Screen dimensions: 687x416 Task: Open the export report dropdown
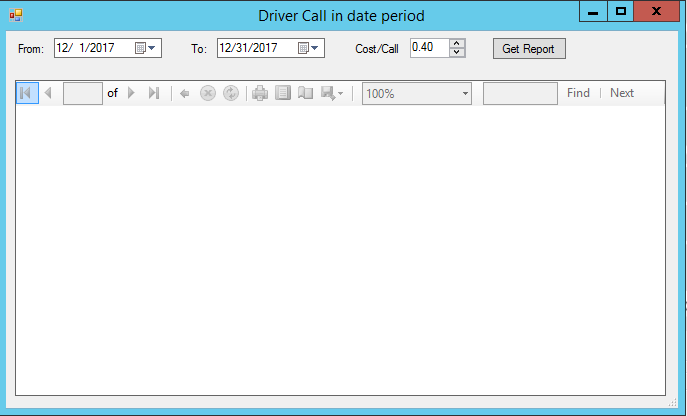332,93
